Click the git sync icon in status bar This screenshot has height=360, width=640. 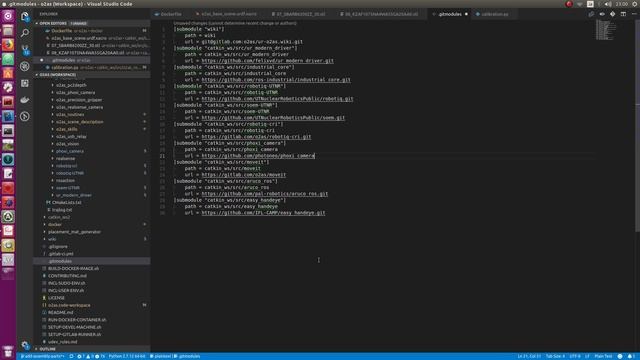coord(71,356)
